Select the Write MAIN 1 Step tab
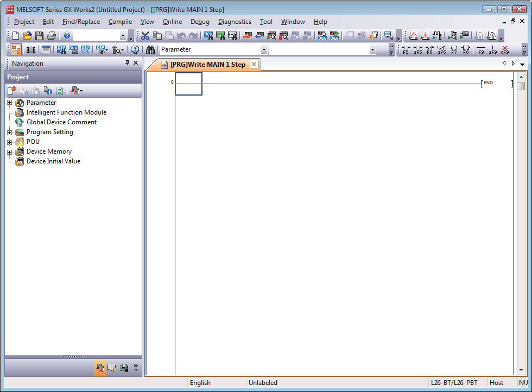 point(207,65)
